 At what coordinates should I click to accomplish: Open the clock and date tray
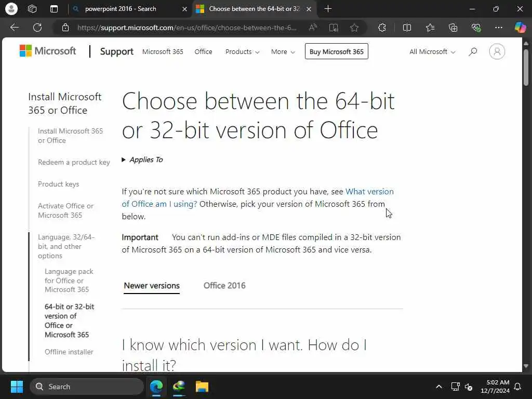pos(495,387)
